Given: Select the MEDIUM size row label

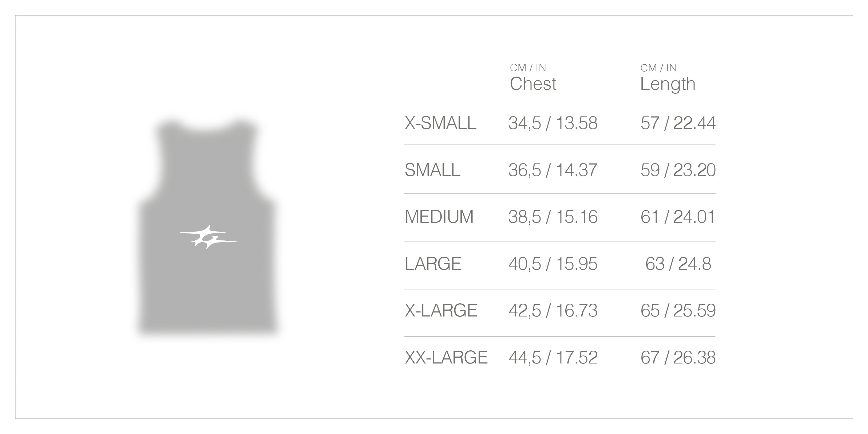Looking at the screenshot, I should [439, 217].
